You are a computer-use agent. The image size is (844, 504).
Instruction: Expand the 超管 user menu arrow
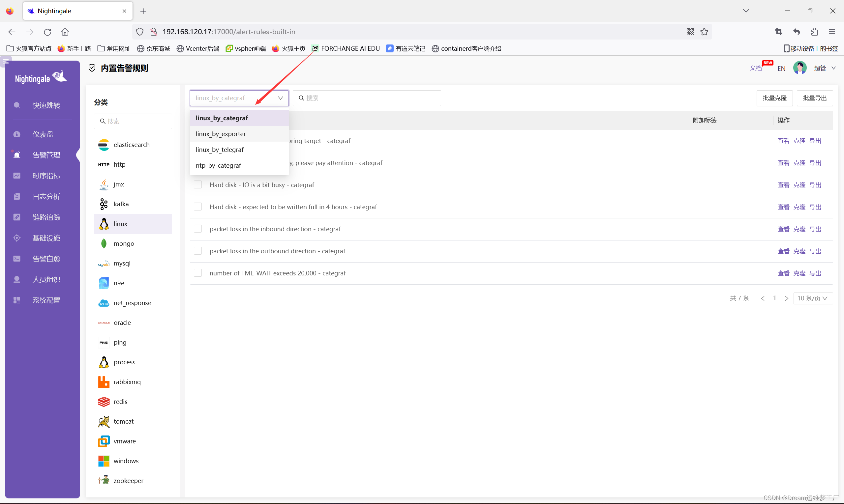pos(833,68)
